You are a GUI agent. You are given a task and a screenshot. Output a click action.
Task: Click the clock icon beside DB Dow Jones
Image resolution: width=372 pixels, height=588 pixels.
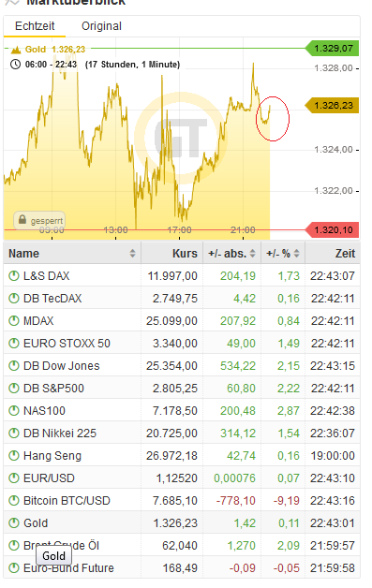pos(14,366)
